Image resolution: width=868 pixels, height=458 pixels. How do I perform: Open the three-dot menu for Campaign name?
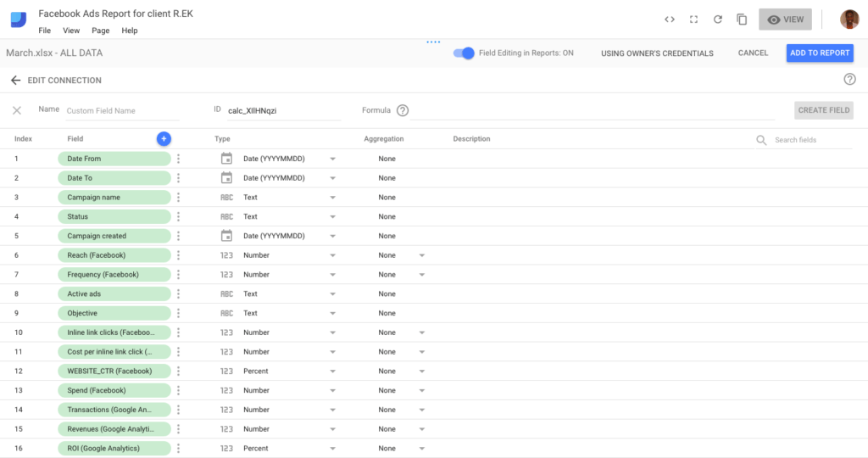pyautogui.click(x=178, y=197)
